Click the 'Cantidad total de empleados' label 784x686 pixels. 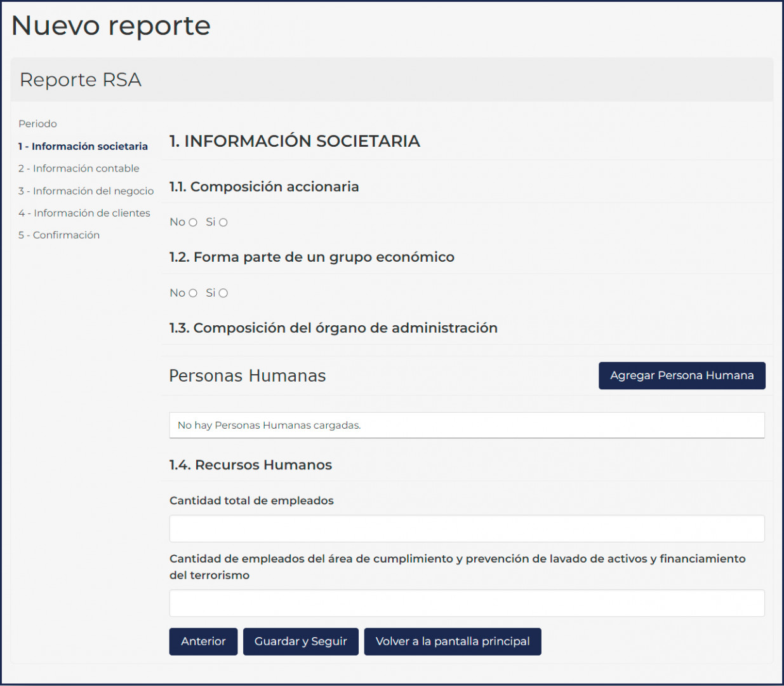[251, 501]
